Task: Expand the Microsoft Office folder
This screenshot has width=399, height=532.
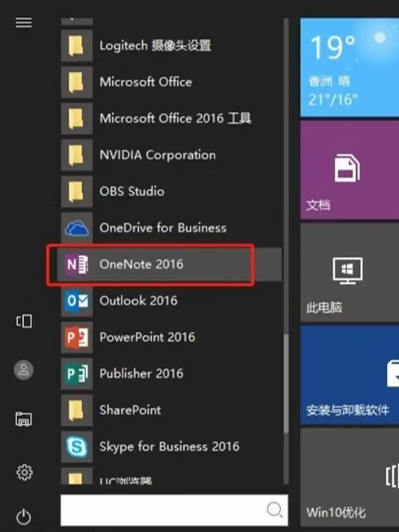Action: point(146,82)
